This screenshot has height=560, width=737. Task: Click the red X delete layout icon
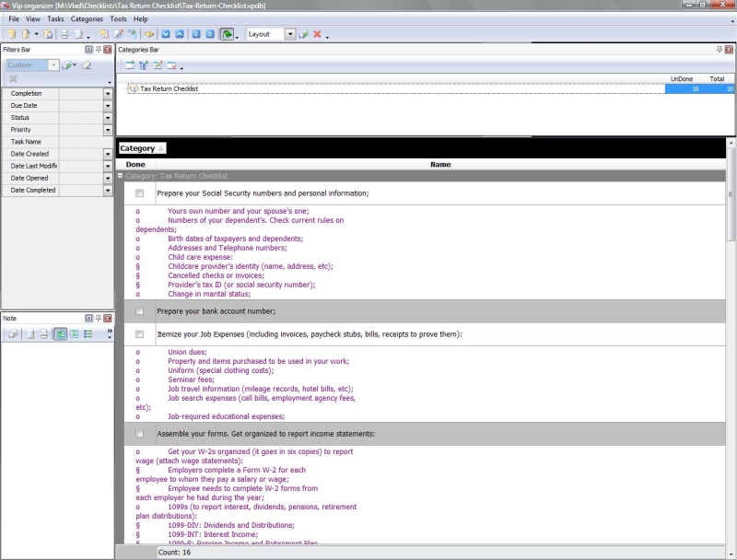tap(317, 34)
